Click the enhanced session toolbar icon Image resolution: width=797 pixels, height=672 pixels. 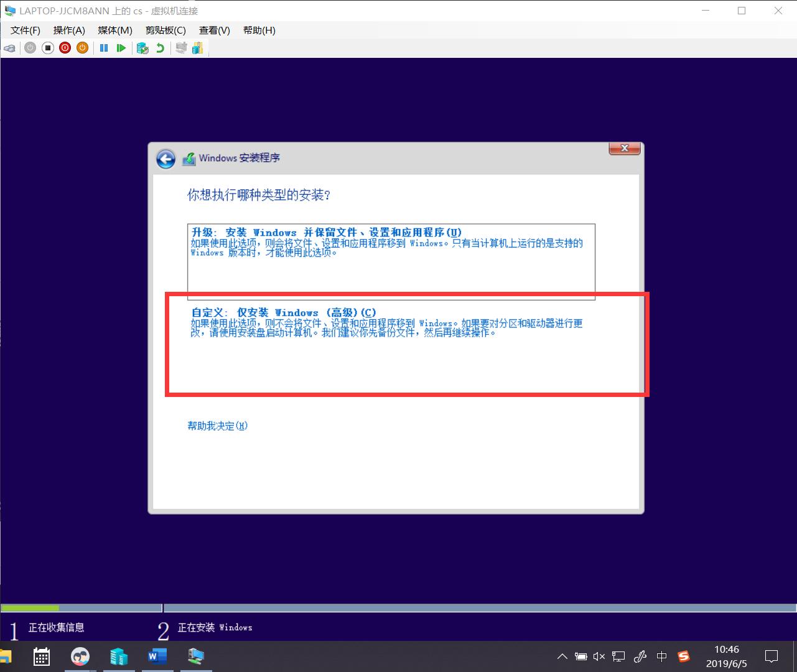click(x=181, y=48)
